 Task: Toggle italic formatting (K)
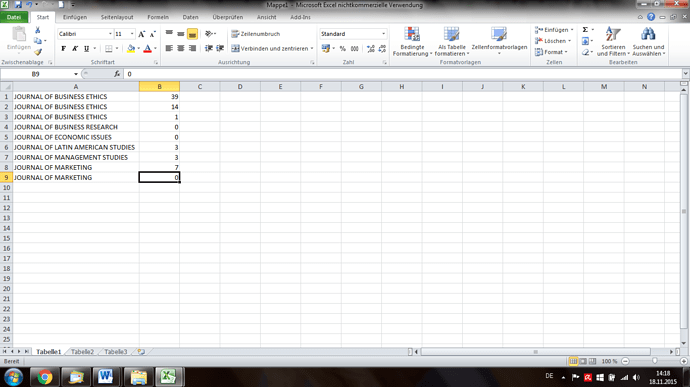coord(75,48)
